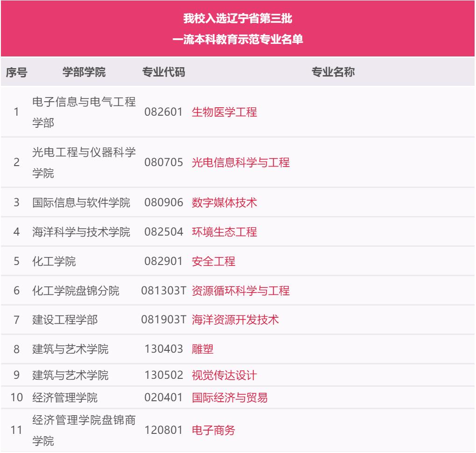
Task: Click the serial number 5 cell
Action: coord(16,261)
